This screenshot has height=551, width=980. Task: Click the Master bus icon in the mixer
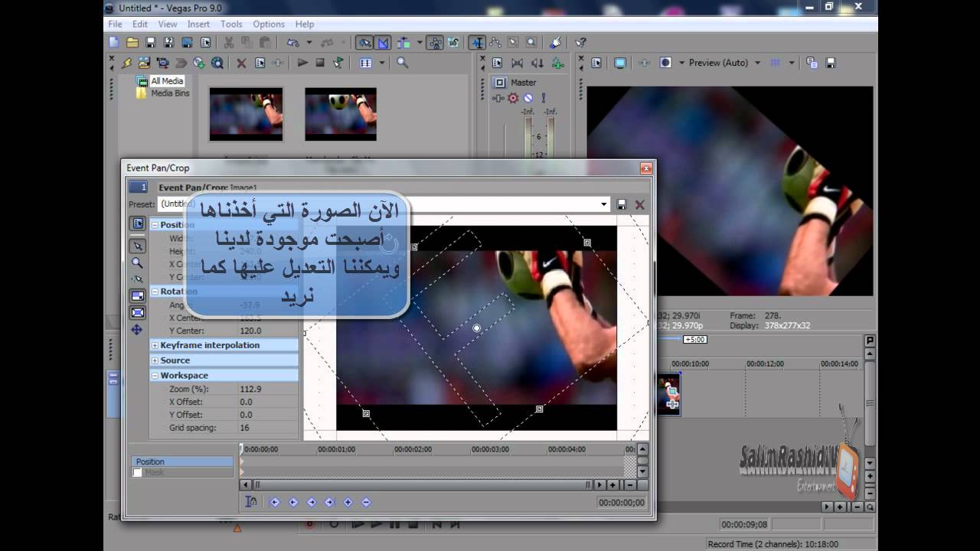click(x=499, y=83)
